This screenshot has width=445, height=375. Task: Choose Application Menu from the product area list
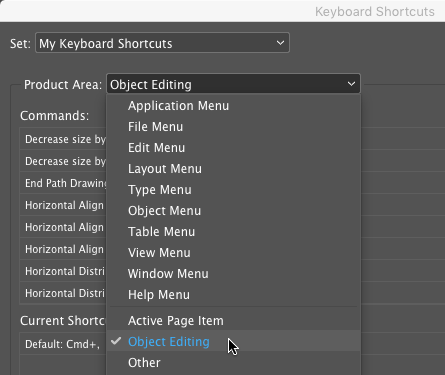[233, 106]
